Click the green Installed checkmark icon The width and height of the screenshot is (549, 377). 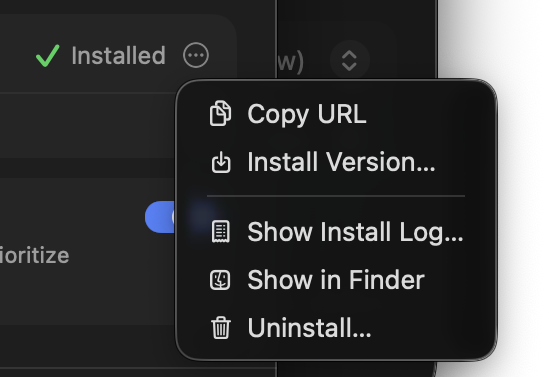click(x=48, y=56)
